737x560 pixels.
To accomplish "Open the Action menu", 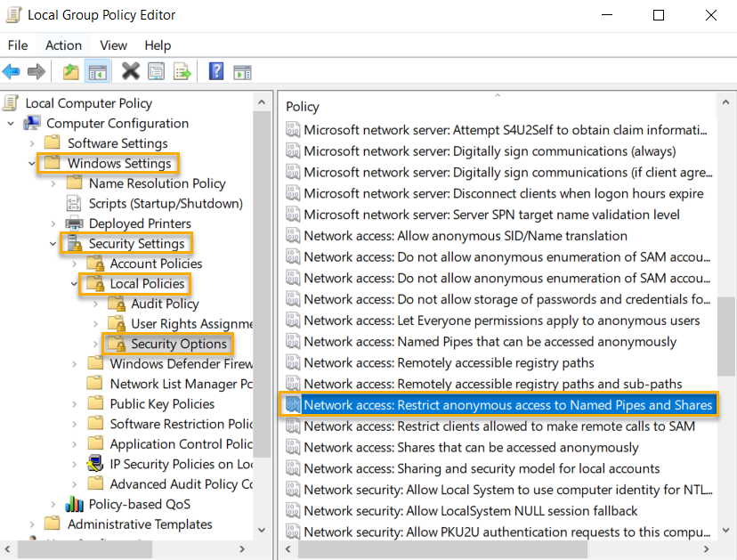I will (62, 45).
